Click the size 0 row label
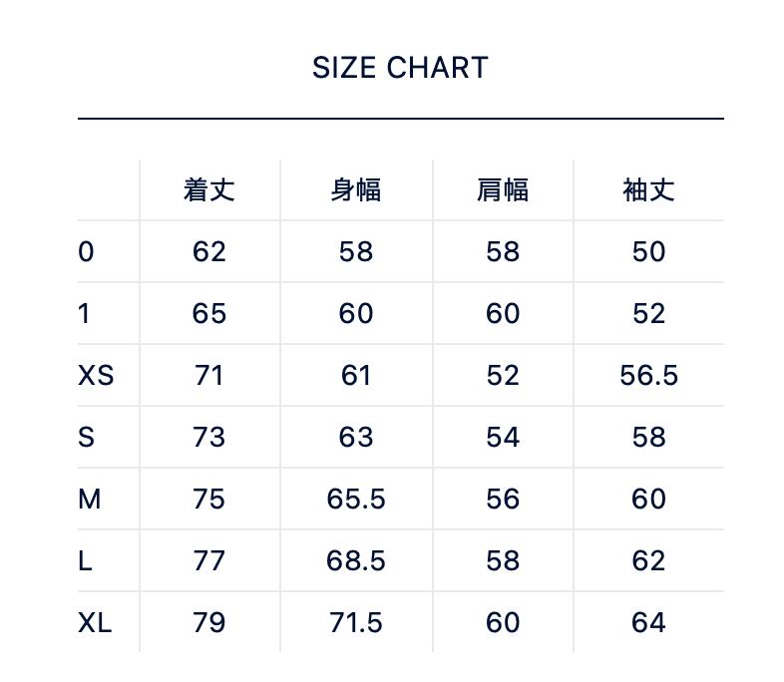Image resolution: width=784 pixels, height=682 pixels. click(86, 251)
